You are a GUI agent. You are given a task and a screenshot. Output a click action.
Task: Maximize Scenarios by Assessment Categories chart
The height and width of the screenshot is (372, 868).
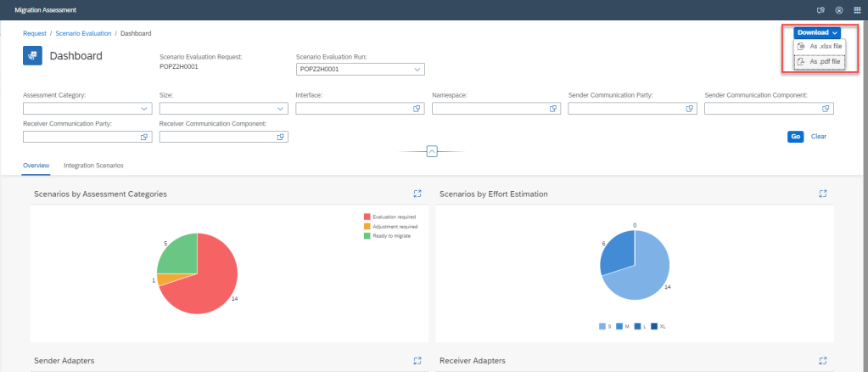[x=417, y=194]
